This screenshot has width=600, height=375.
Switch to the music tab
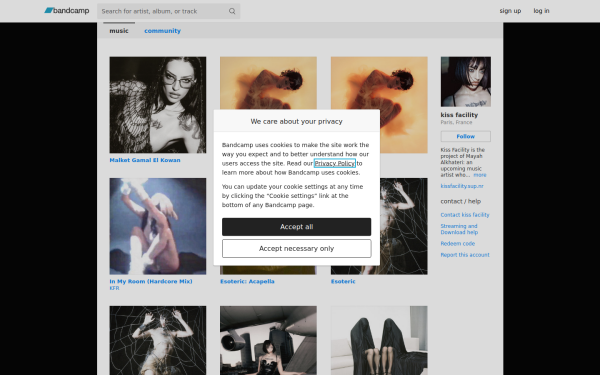(x=119, y=31)
